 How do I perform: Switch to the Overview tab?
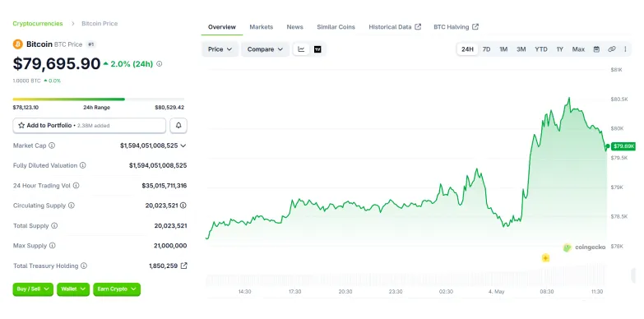click(222, 27)
